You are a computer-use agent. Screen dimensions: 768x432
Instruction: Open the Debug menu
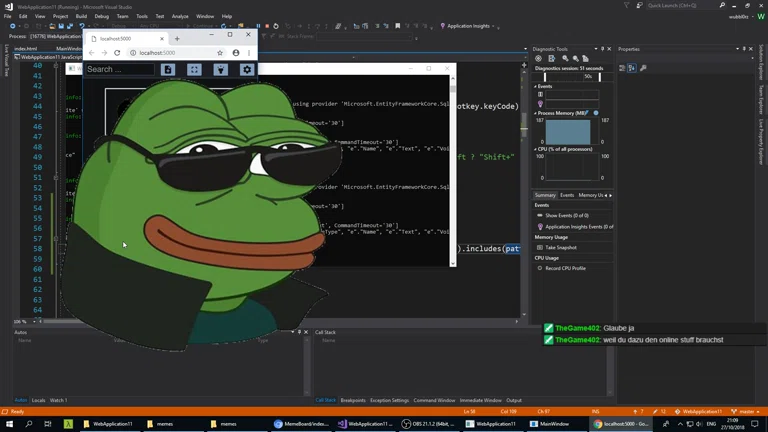[x=101, y=16]
